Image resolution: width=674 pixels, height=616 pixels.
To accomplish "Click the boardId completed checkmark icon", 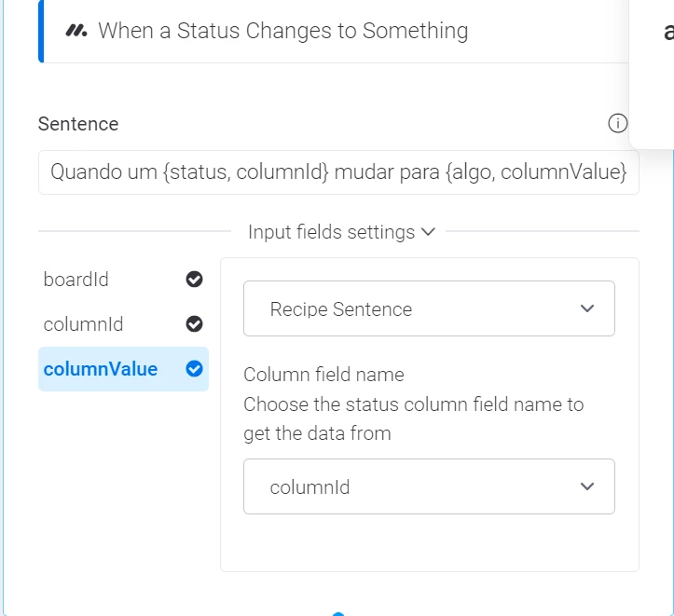I will (194, 280).
